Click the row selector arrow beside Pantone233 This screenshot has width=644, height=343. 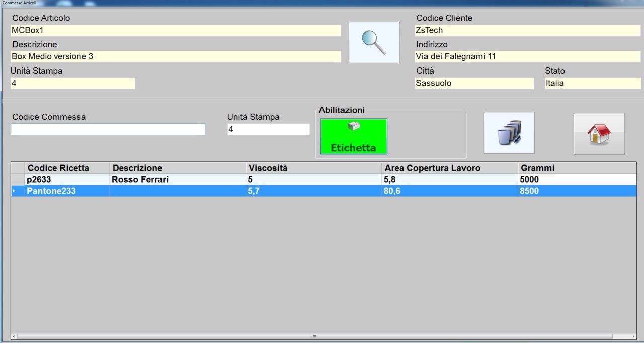click(x=14, y=191)
